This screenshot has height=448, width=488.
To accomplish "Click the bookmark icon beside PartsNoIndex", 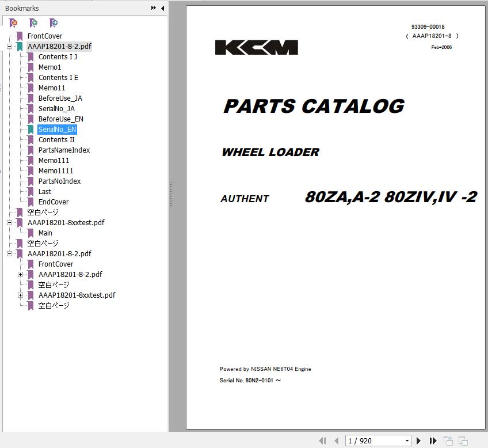I will tap(30, 181).
